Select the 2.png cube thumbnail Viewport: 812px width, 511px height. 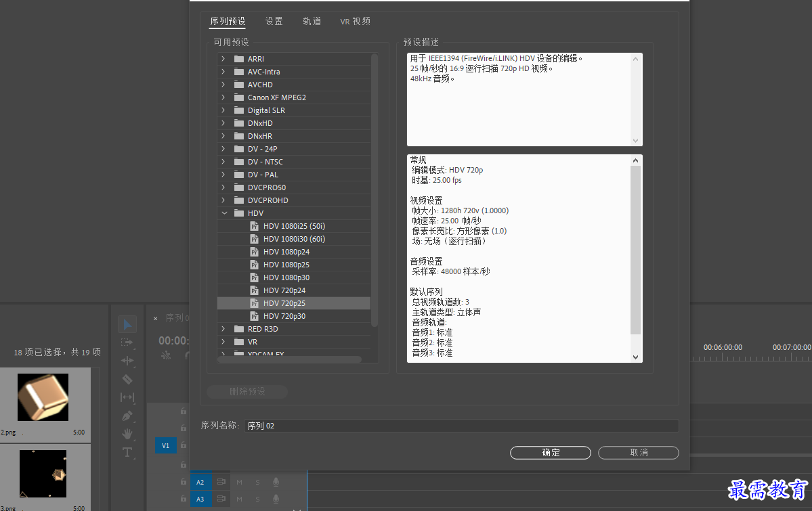click(43, 397)
